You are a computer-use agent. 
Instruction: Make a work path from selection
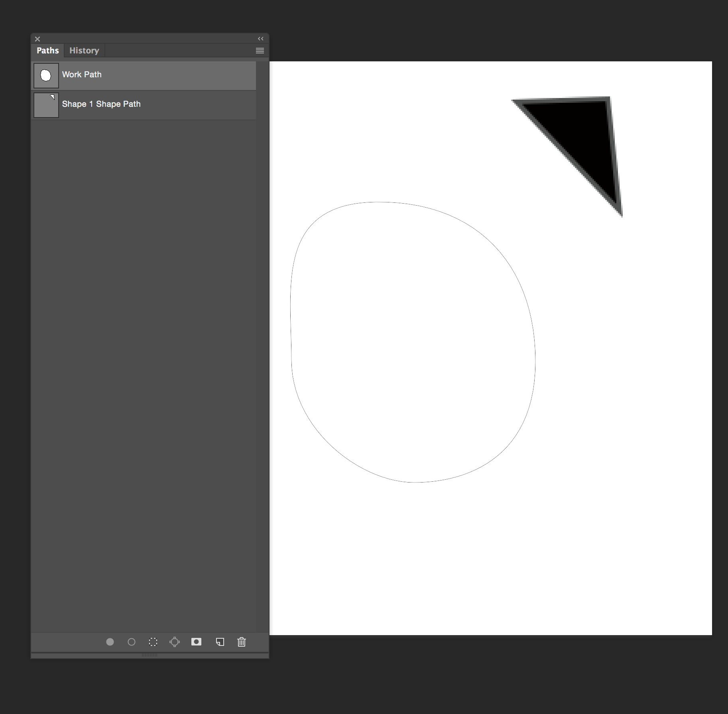click(x=175, y=642)
